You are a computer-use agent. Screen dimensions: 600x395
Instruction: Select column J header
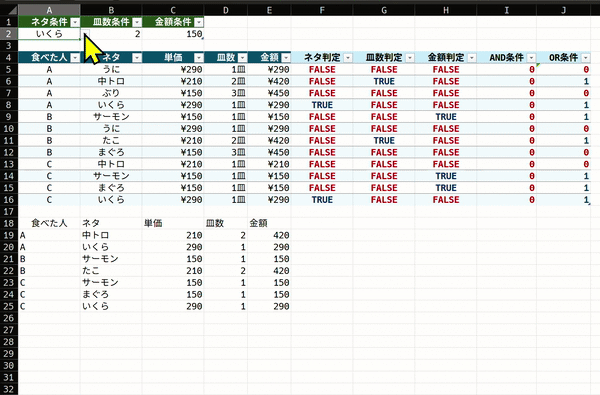[564, 10]
